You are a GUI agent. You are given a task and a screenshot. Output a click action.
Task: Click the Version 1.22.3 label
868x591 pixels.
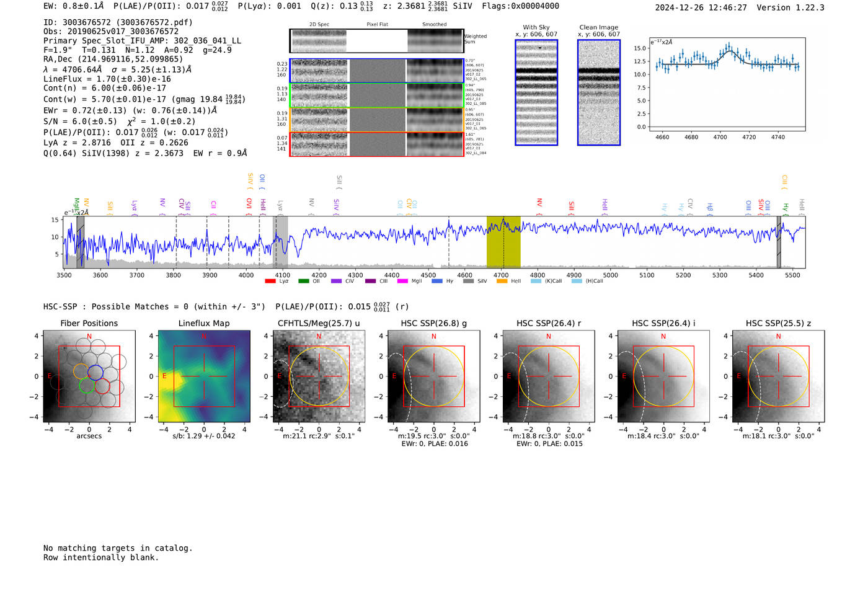coord(791,8)
